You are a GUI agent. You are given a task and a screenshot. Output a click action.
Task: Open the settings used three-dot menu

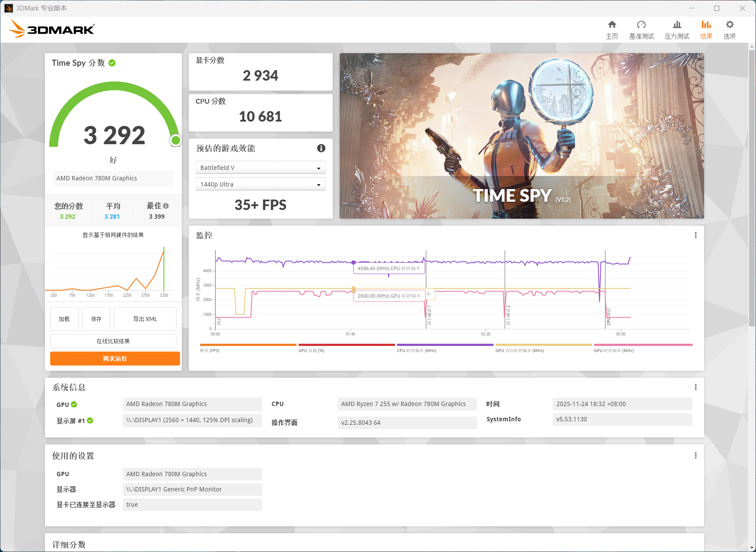pos(695,456)
